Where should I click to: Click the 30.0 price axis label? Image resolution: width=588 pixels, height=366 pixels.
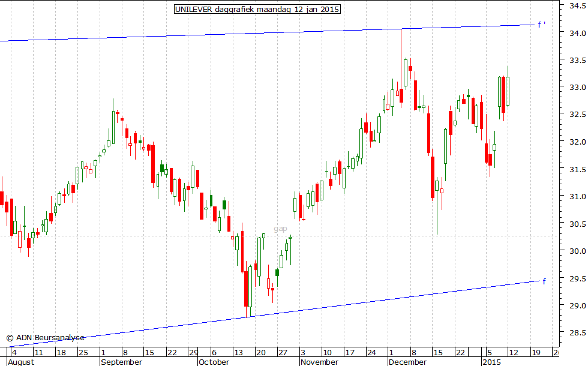(x=577, y=251)
